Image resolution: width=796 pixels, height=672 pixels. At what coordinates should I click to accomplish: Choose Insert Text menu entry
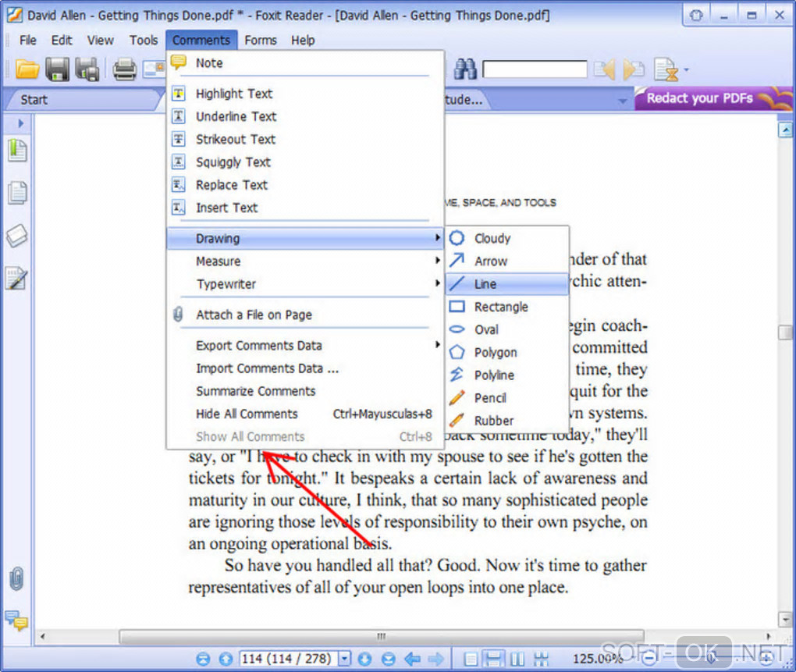coord(304,208)
